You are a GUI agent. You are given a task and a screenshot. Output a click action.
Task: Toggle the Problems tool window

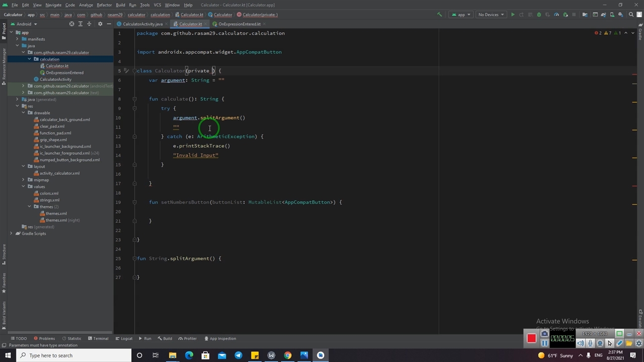click(44, 338)
